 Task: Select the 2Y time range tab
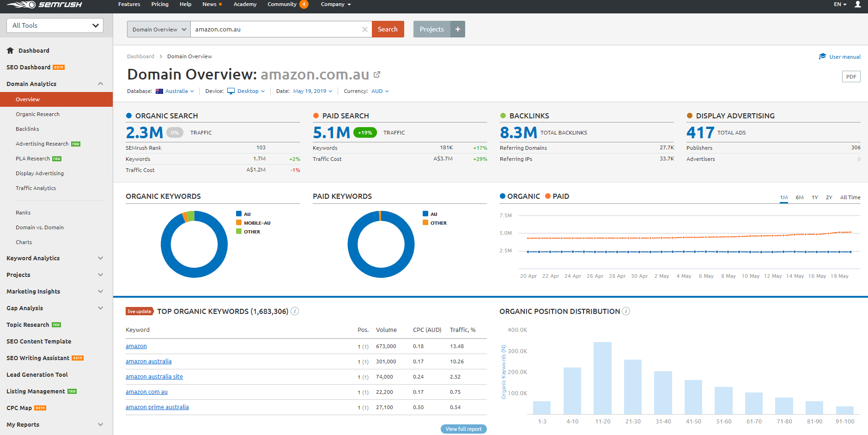[x=829, y=197]
